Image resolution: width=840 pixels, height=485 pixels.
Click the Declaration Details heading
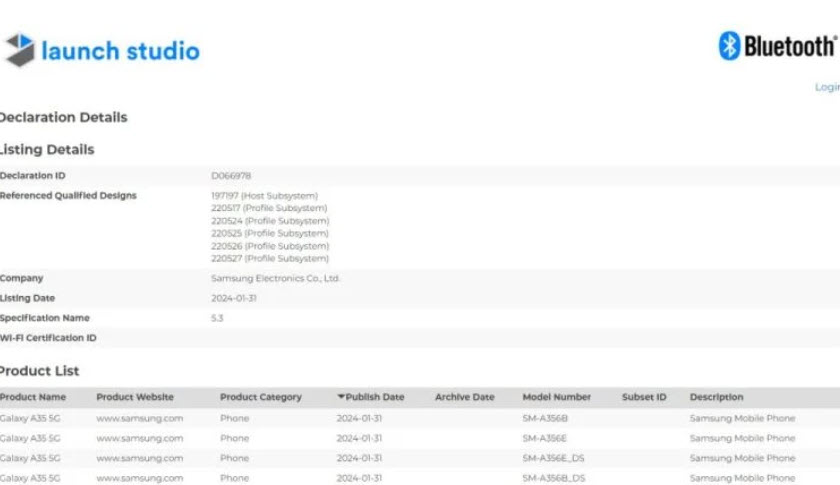(63, 117)
